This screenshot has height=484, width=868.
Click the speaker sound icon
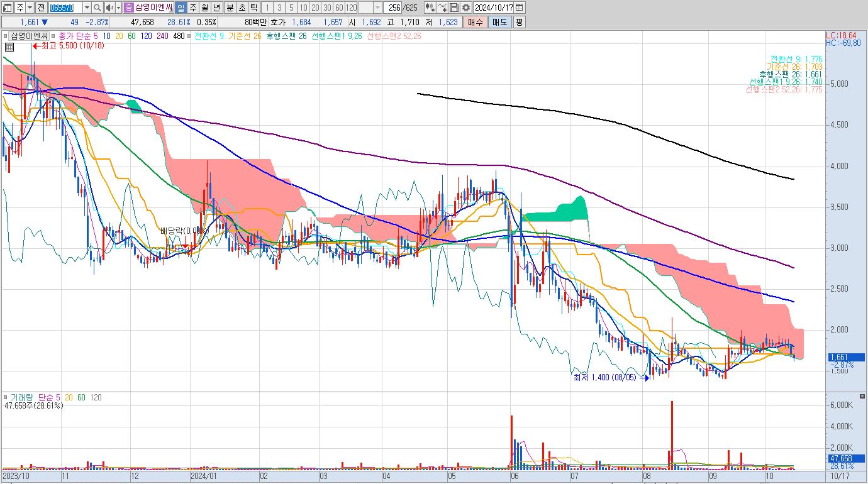click(109, 8)
